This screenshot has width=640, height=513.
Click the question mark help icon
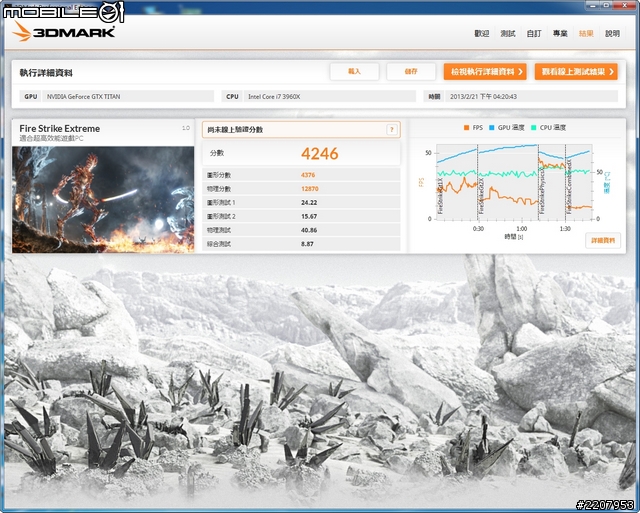[x=391, y=130]
